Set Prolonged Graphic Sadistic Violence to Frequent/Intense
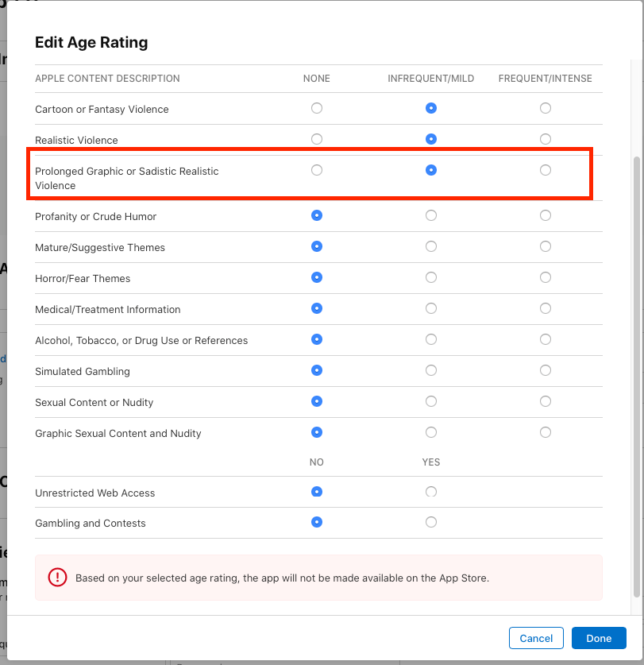Screen dimensions: 644x665 (546, 170)
